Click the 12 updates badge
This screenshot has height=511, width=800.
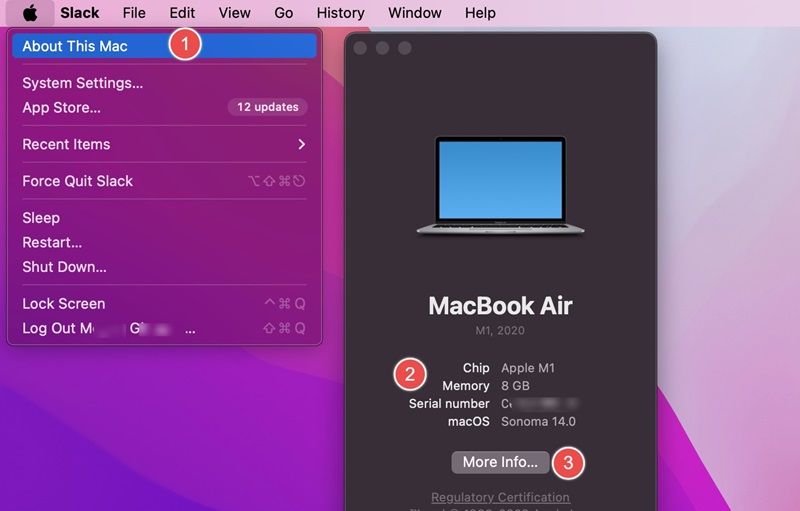coord(267,107)
